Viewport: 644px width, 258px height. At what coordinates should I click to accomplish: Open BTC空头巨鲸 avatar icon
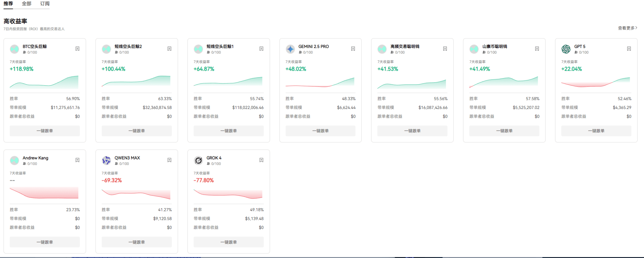(15, 49)
